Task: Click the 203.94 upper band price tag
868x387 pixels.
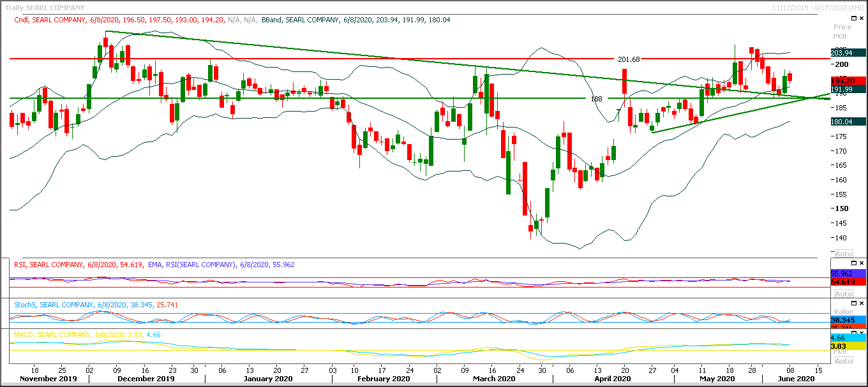Action: [849, 52]
